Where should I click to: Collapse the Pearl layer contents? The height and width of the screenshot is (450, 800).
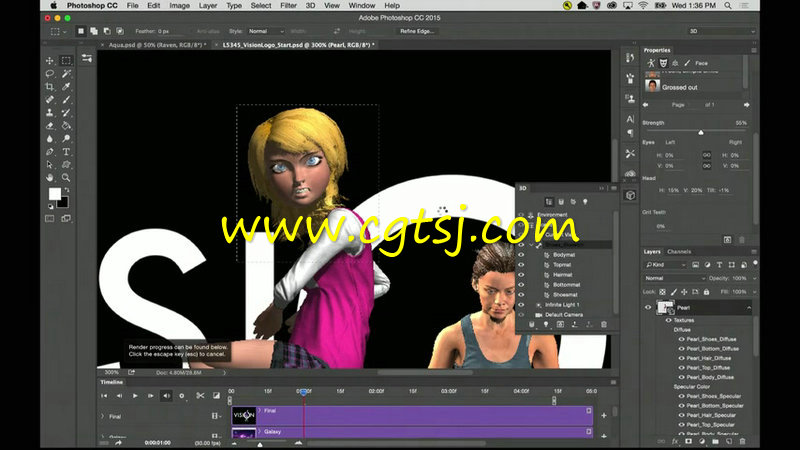coord(748,308)
